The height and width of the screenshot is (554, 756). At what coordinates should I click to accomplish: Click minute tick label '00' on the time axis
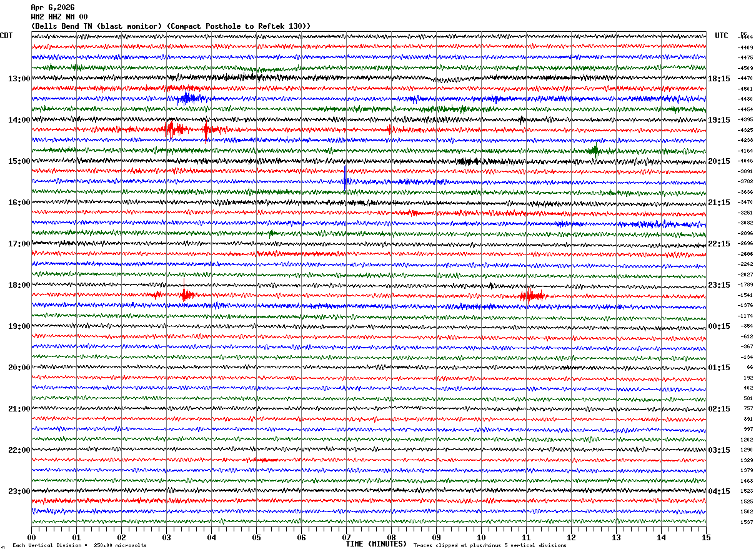(31, 537)
